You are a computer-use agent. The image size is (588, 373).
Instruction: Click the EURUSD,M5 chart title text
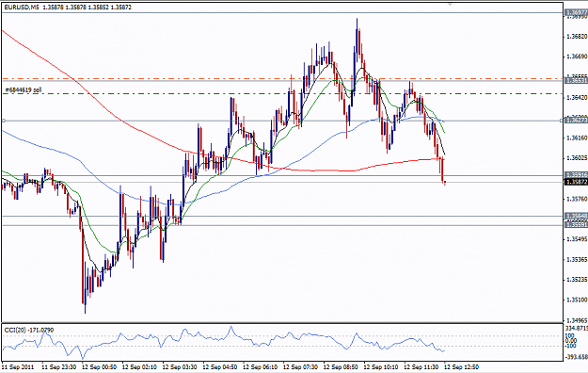coord(22,8)
